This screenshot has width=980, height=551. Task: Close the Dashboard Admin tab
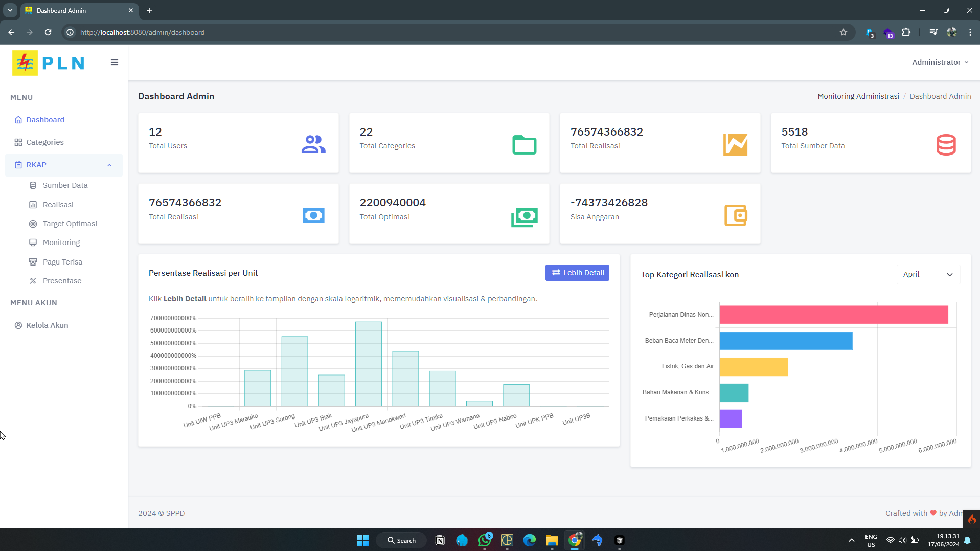[x=131, y=10]
